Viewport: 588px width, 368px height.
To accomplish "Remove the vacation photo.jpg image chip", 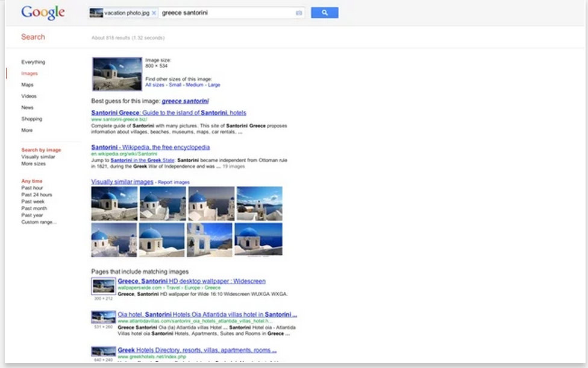I will click(x=154, y=13).
